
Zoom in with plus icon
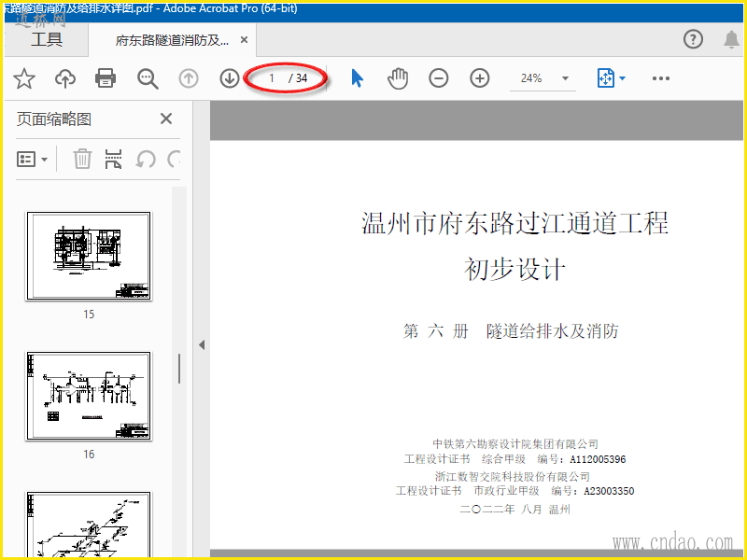click(480, 78)
